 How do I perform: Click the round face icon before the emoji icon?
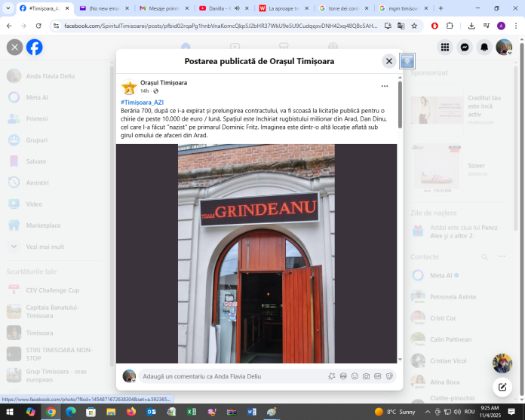tap(343, 376)
